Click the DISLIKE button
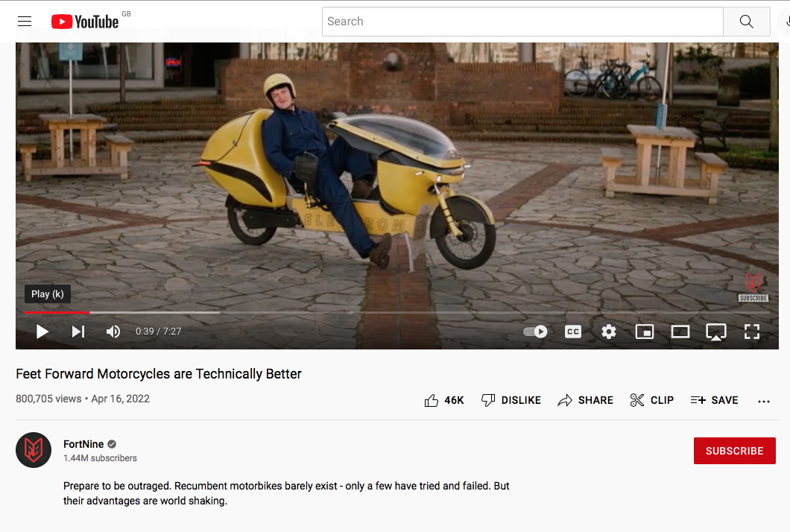790x532 pixels. click(511, 400)
